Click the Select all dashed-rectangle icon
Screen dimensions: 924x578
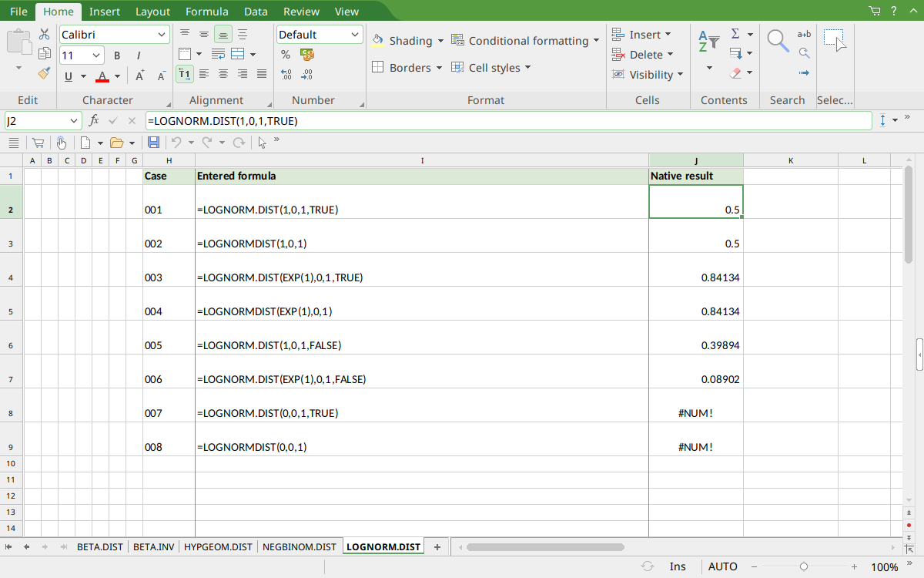[835, 40]
